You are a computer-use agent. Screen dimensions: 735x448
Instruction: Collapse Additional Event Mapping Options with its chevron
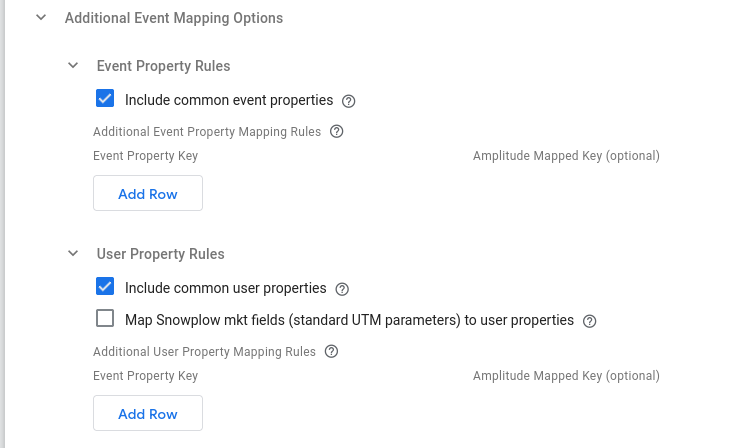point(41,18)
